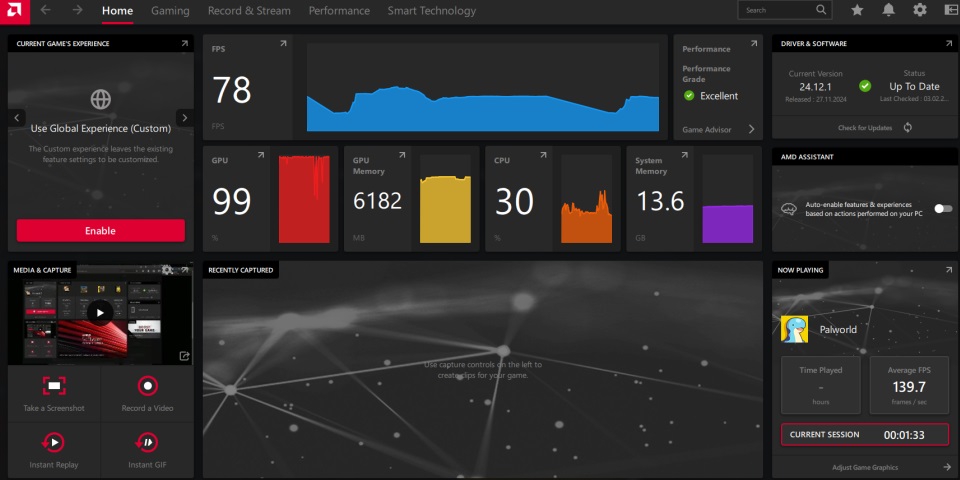This screenshot has height=480, width=960.
Task: Click the AMD logo icon
Action: (15, 10)
